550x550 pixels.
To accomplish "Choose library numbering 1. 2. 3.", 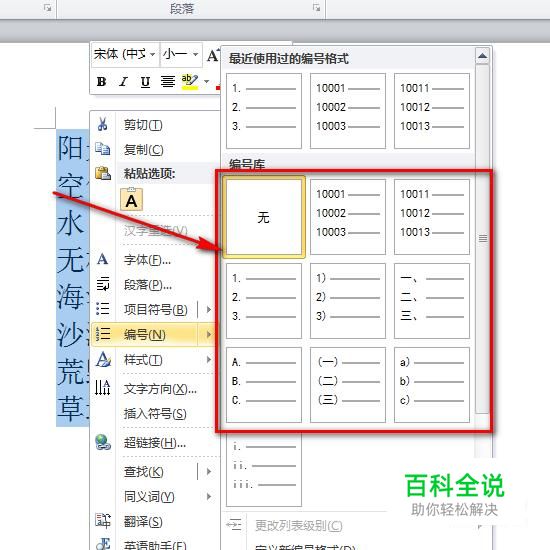I will click(x=264, y=301).
